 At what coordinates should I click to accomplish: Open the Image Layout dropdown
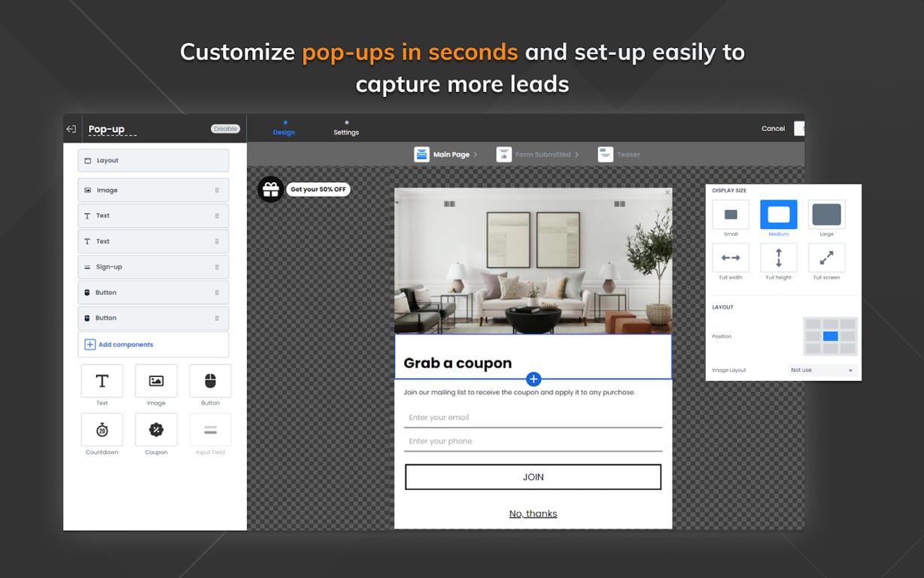coord(822,370)
